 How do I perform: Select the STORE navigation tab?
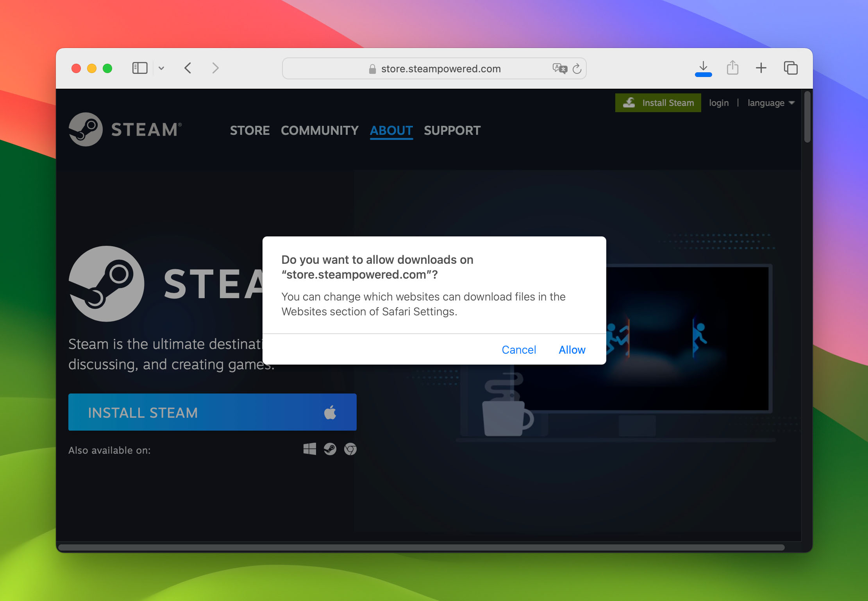pyautogui.click(x=249, y=130)
